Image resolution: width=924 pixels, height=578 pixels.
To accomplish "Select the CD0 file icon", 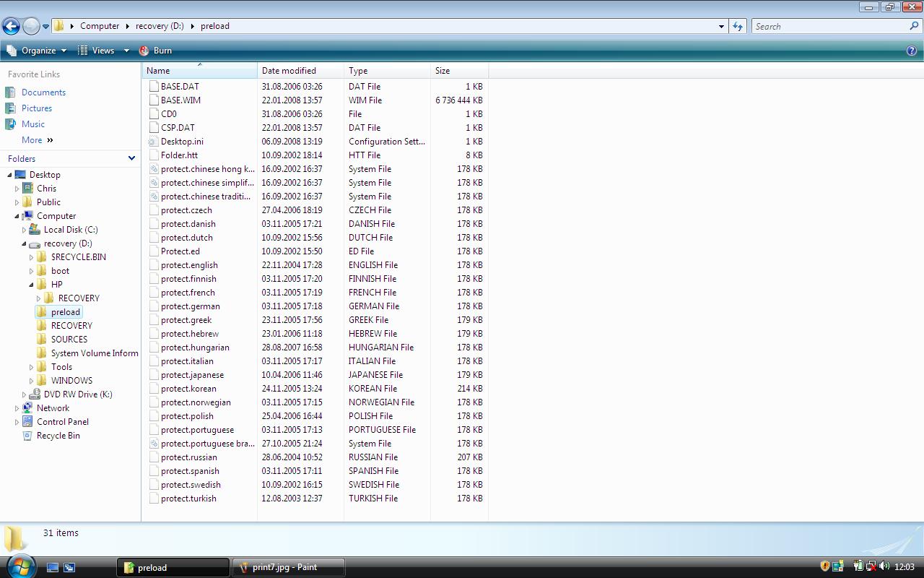I will [x=153, y=113].
